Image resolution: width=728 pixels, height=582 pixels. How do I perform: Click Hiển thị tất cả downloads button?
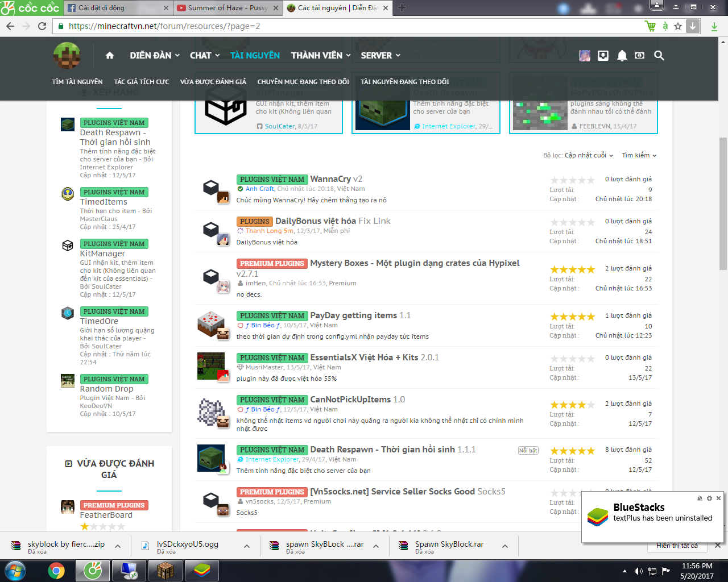tap(677, 546)
